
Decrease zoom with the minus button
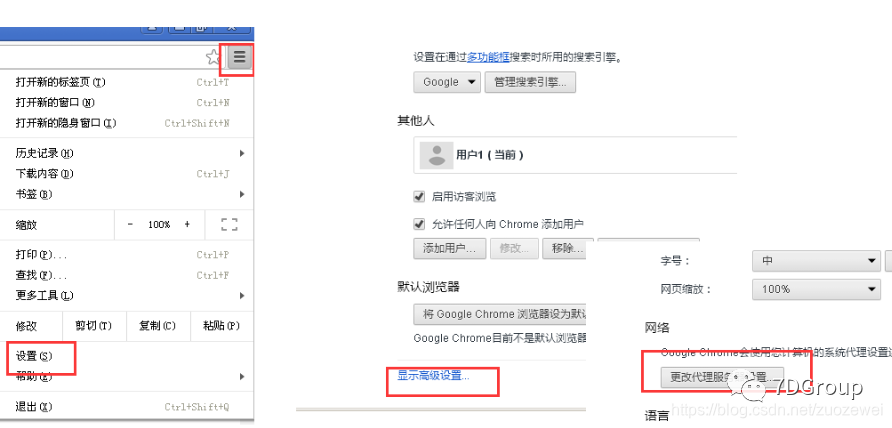[130, 224]
